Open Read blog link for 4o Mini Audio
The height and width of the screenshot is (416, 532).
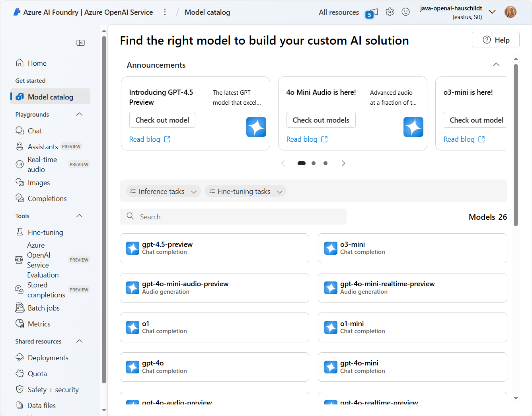[x=307, y=139]
